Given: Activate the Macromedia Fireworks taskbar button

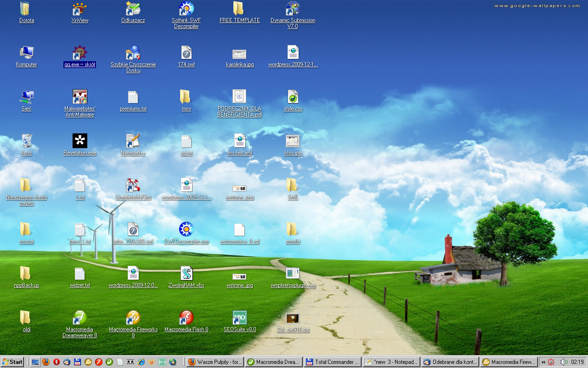Looking at the screenshot, I should click(x=509, y=362).
